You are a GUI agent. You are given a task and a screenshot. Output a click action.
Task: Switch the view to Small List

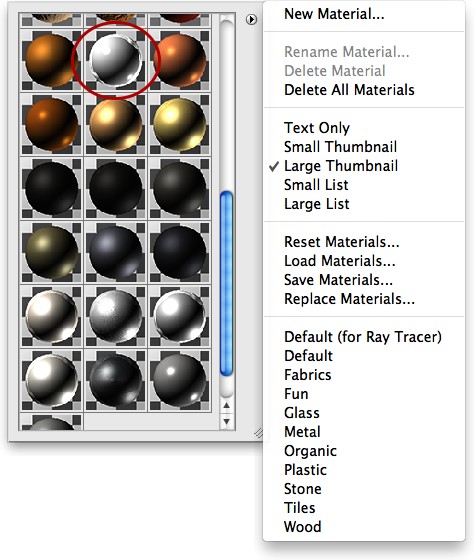pyautogui.click(x=316, y=185)
